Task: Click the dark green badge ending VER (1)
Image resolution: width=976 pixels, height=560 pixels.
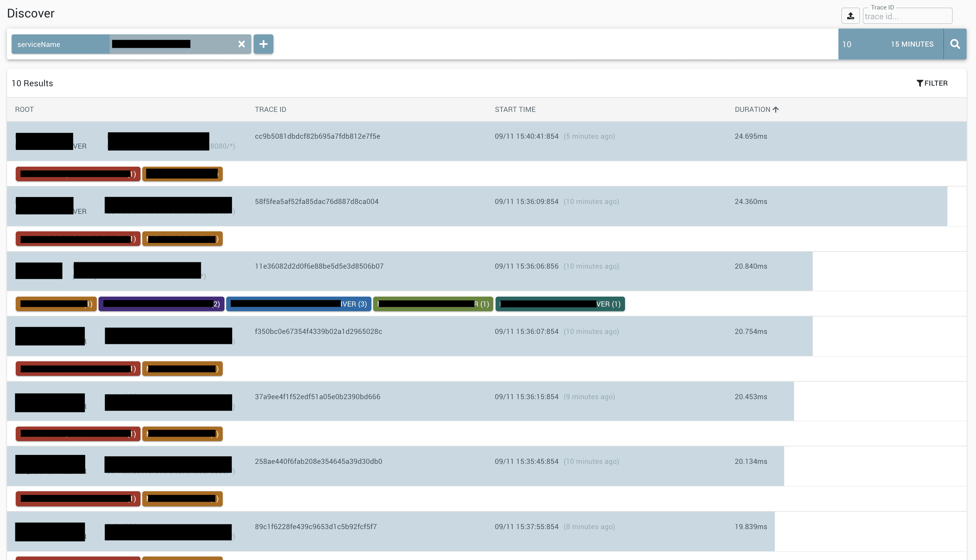Action: pos(560,304)
